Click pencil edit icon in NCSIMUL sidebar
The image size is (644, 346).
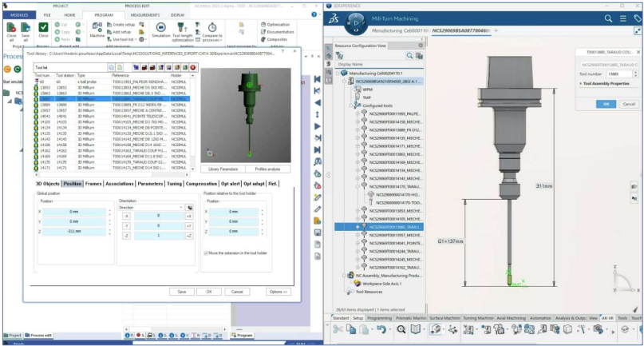coord(317,209)
